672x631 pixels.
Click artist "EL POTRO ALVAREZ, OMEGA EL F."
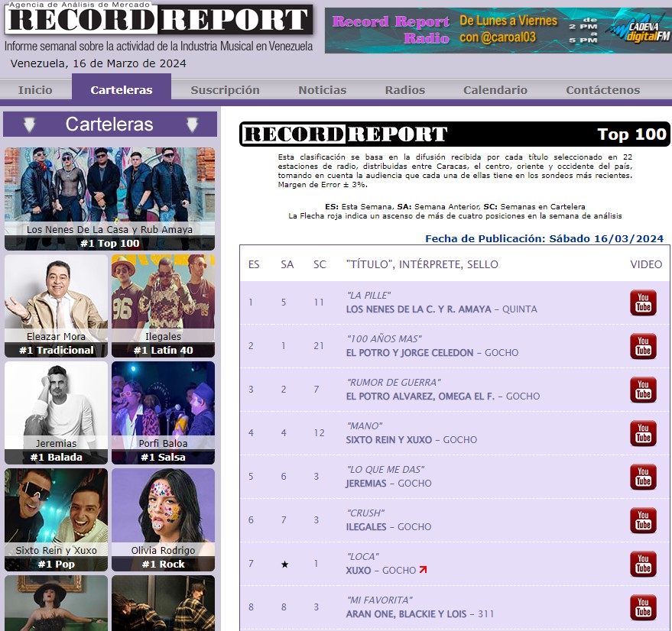[x=420, y=396]
